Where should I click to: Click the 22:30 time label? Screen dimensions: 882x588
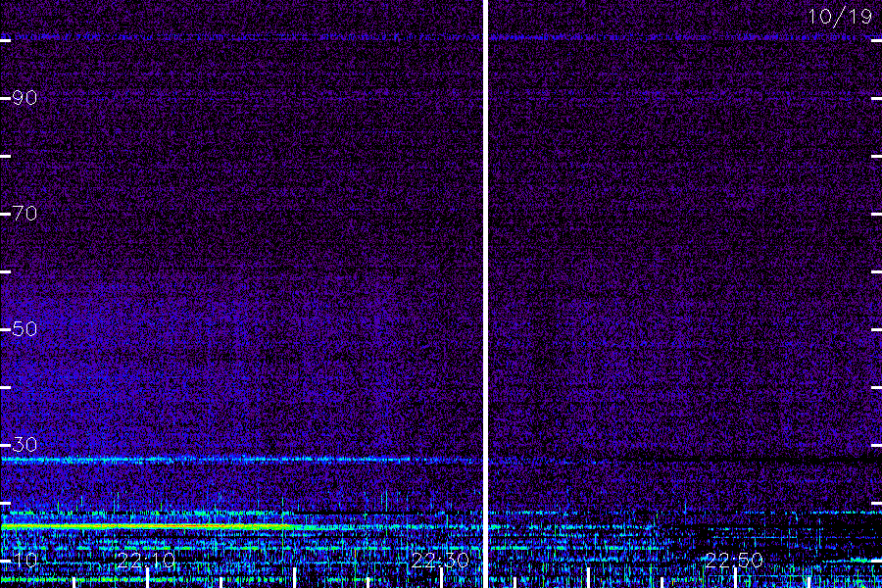point(440,561)
